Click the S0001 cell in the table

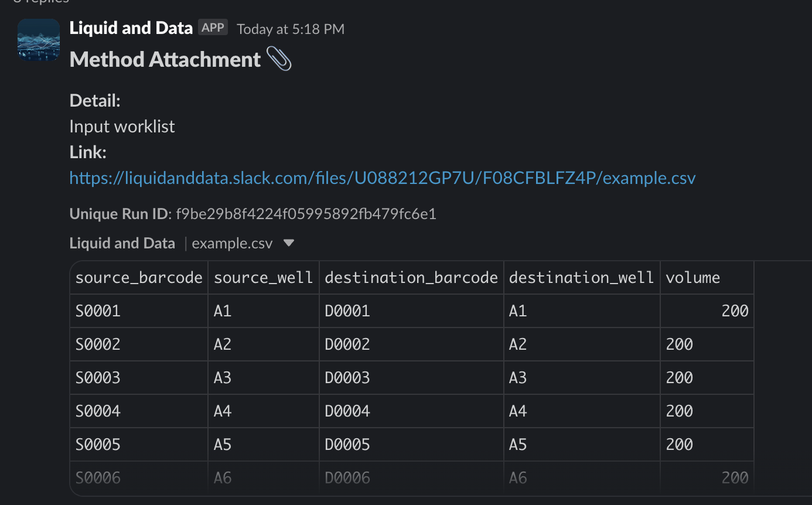point(139,310)
